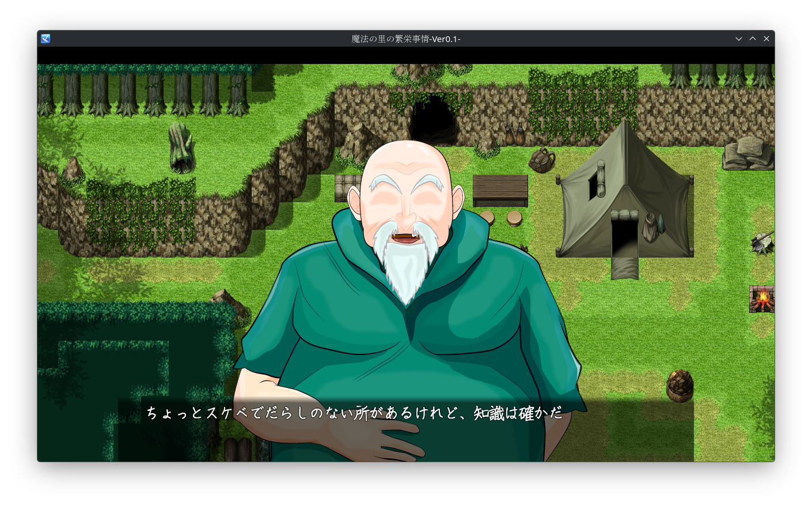This screenshot has height=506, width=812.
Task: Click the wooden bench beside the tent
Action: 500,191
